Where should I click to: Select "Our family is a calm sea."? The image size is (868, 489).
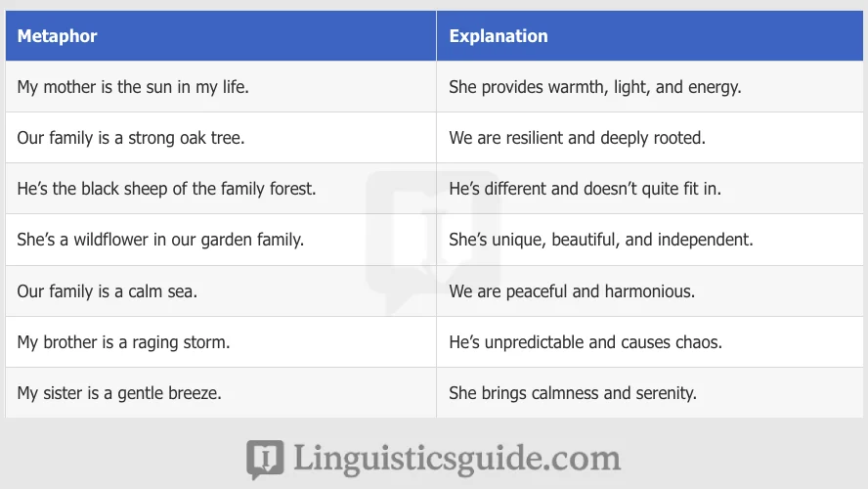[108, 290]
